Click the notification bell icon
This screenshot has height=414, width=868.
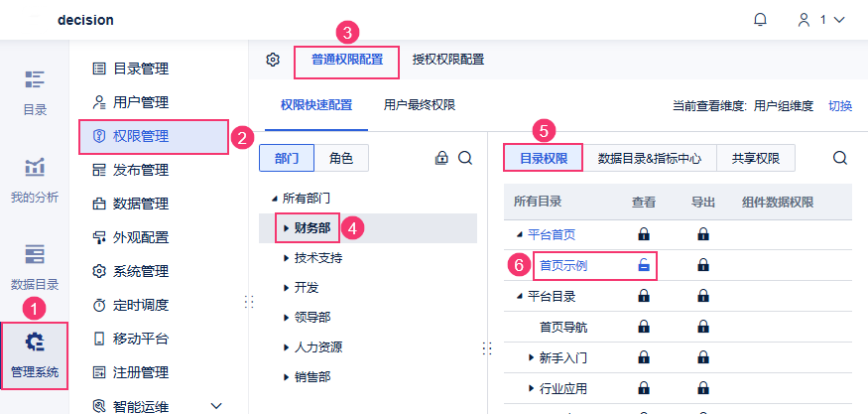click(x=761, y=20)
